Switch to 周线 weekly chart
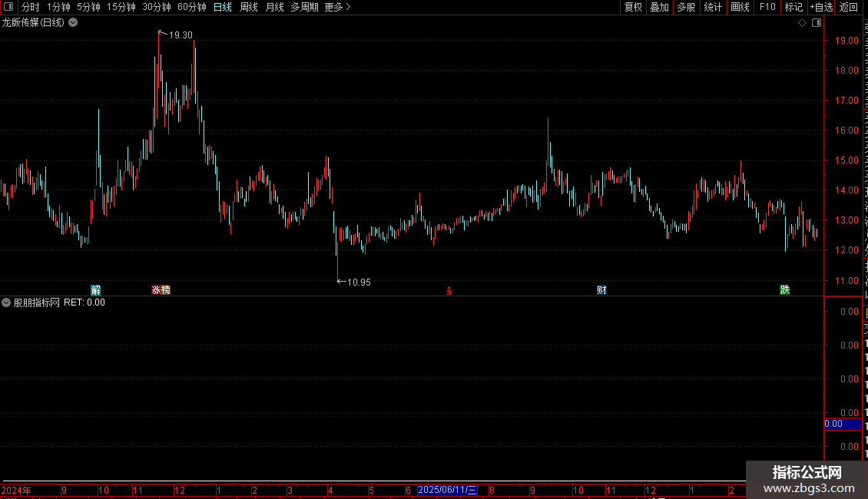The width and height of the screenshot is (868, 499). click(x=249, y=7)
